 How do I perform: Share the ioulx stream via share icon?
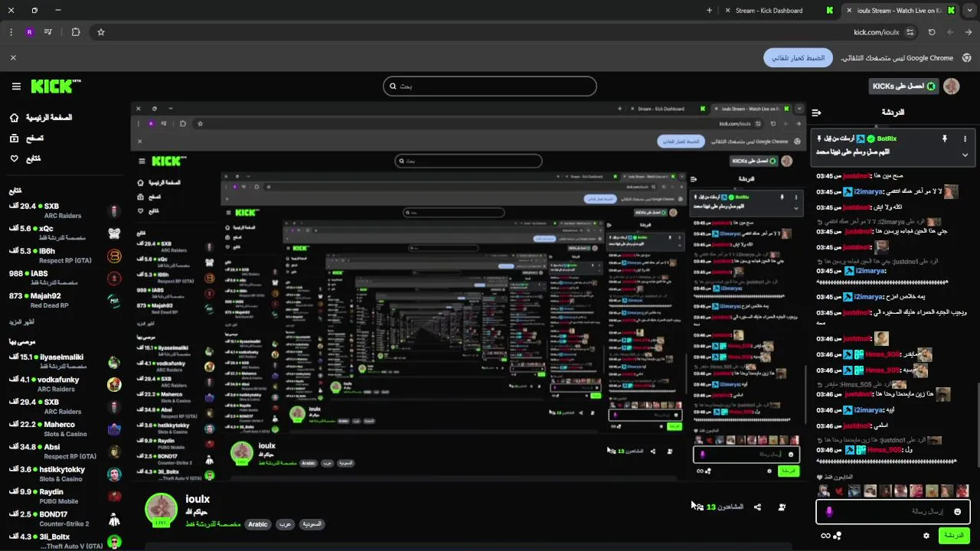point(757,507)
